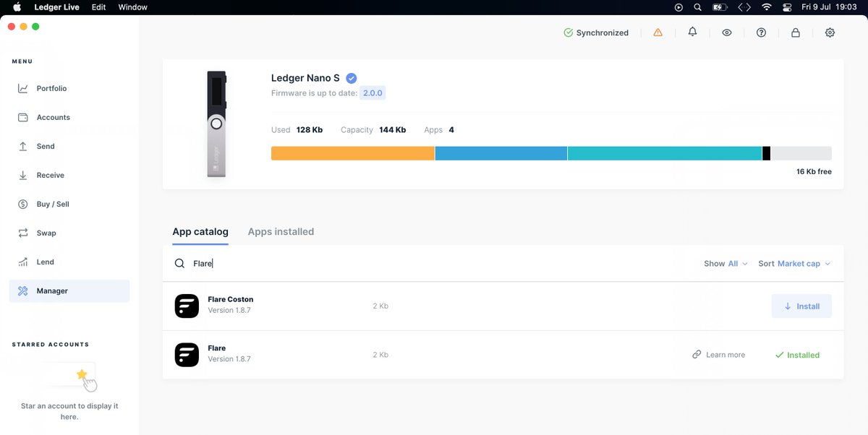Image resolution: width=868 pixels, height=435 pixels.
Task: Click the Synchronized status indicator
Action: pos(596,33)
